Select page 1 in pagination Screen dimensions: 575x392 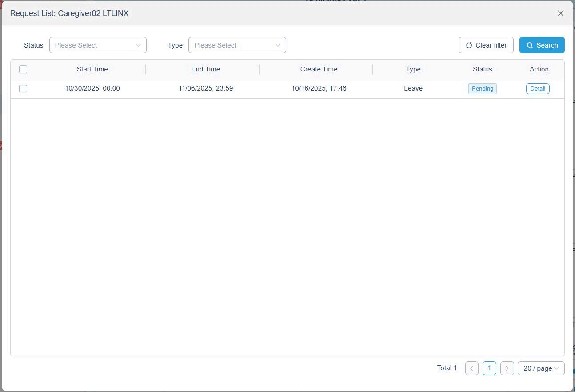(489, 368)
